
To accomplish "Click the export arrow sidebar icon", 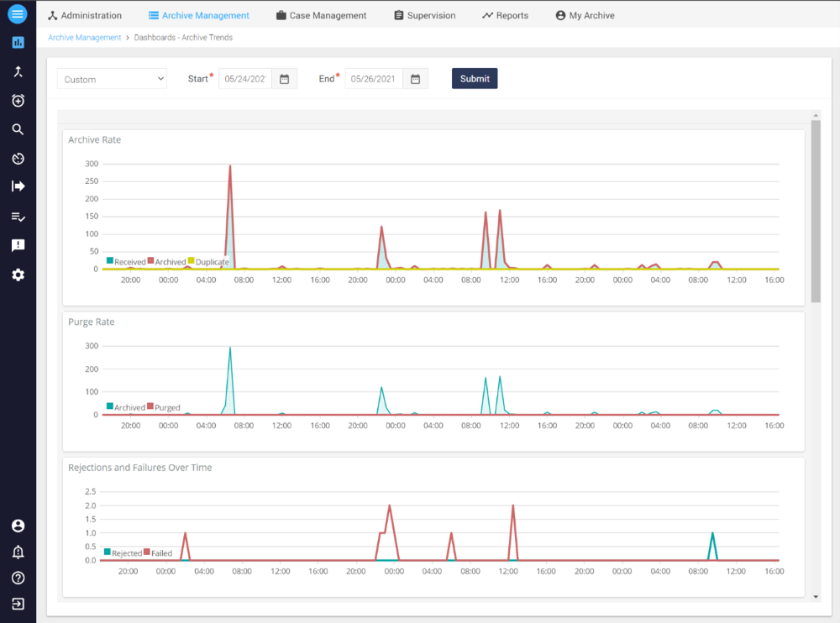I will coord(18,186).
